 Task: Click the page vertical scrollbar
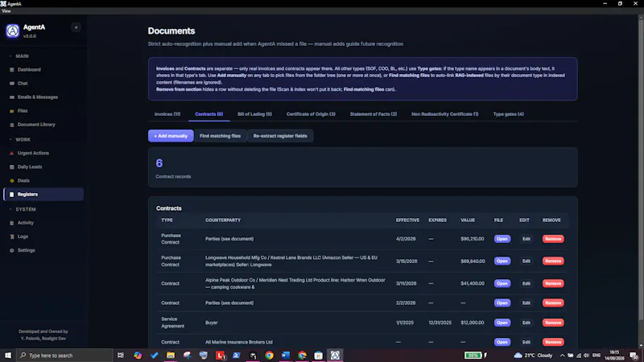click(641, 168)
